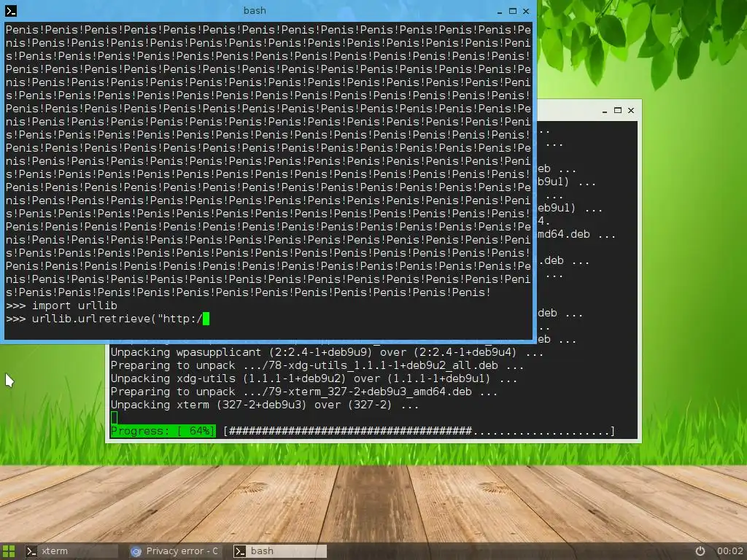
Task: Click the hash progress bar in xterm
Action: pyautogui.click(x=419, y=431)
